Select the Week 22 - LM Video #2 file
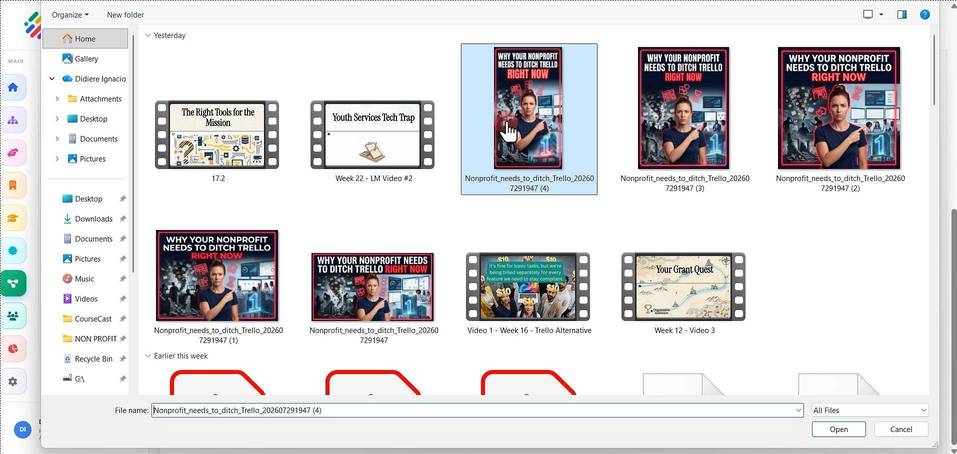Image resolution: width=957 pixels, height=454 pixels. click(372, 142)
